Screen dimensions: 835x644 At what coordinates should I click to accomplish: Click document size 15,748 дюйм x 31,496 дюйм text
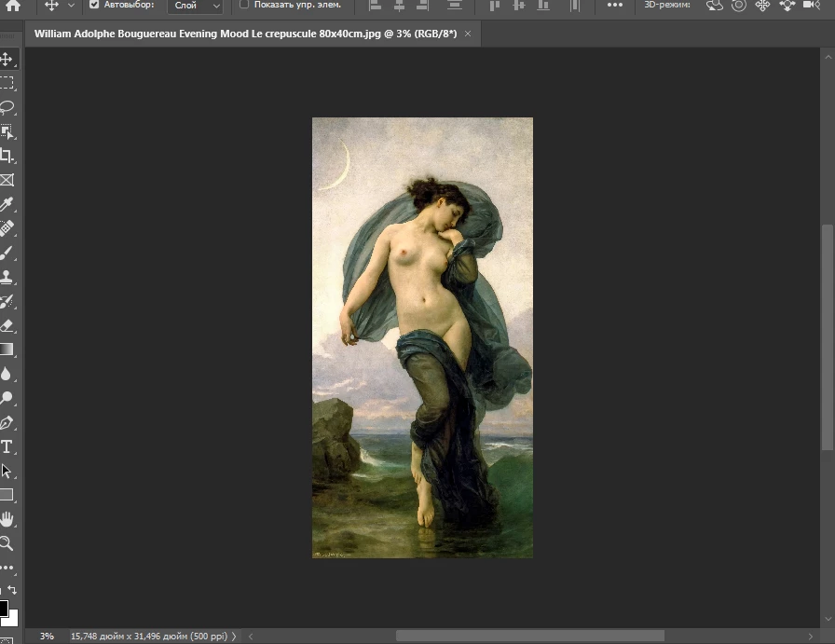pos(149,636)
